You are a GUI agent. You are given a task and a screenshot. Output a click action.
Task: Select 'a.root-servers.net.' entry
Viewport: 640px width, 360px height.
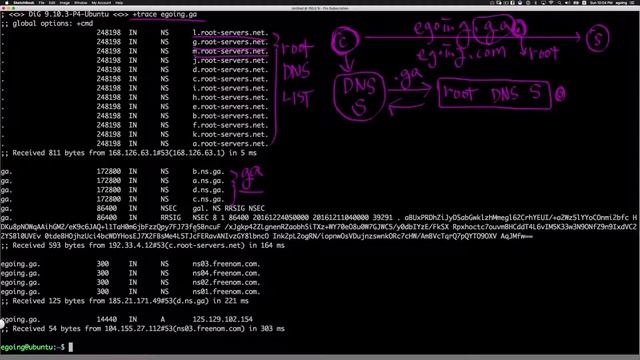tap(230, 144)
